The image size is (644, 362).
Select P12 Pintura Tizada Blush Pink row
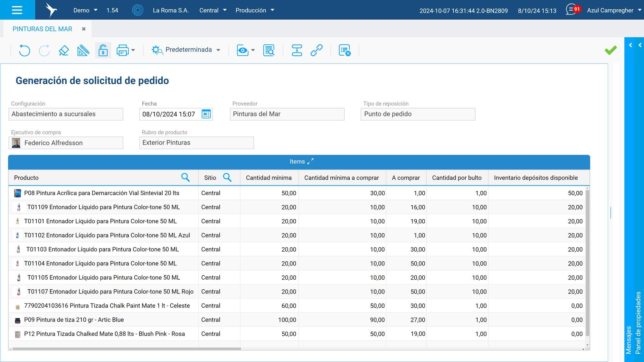tap(297, 334)
